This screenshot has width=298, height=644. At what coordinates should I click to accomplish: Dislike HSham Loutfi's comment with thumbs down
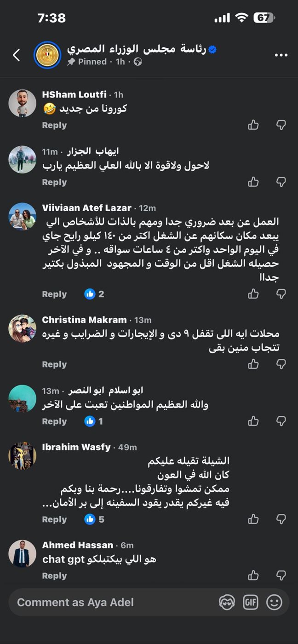(x=281, y=125)
